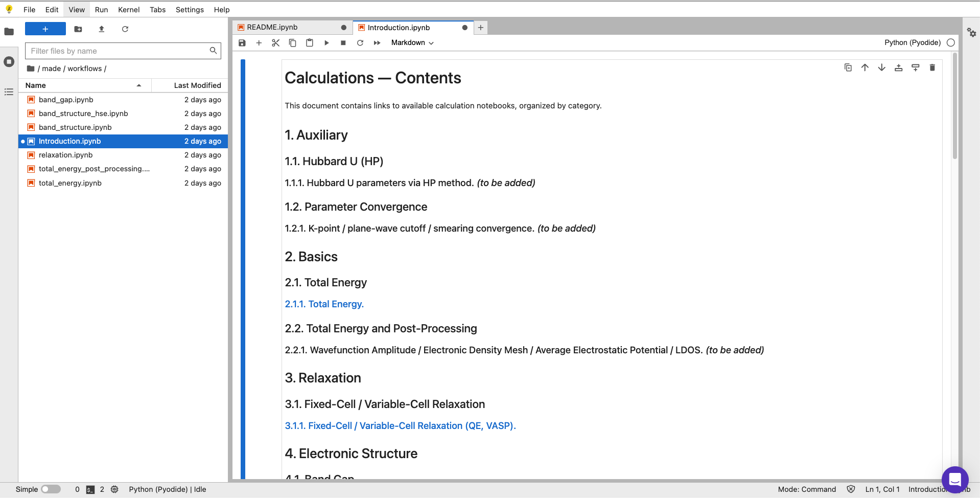Viewport: 980px width, 498px height.
Task: Insert a cell above from the cell toolbar
Action: tap(899, 67)
